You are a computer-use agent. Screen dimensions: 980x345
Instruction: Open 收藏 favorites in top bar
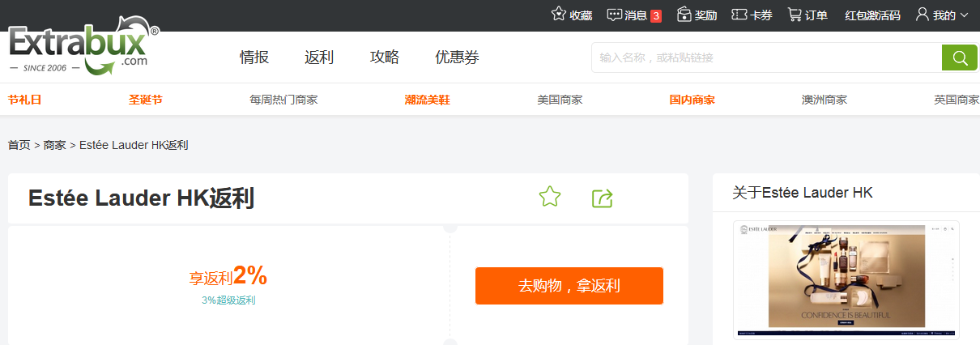[x=572, y=15]
